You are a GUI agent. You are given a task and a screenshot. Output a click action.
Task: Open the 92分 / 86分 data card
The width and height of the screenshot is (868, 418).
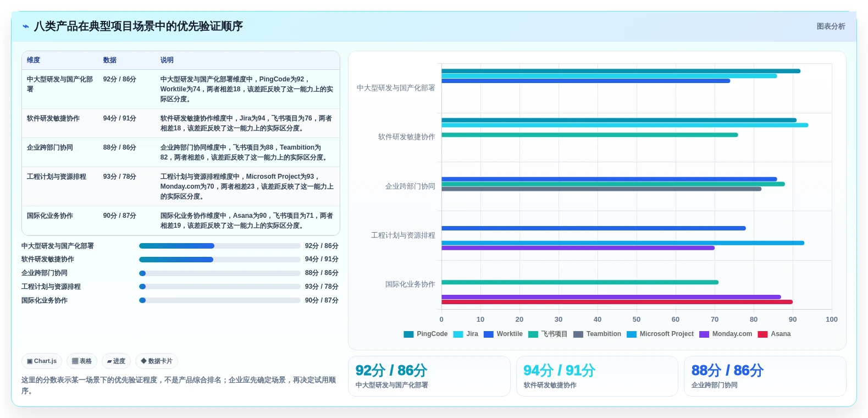click(429, 376)
